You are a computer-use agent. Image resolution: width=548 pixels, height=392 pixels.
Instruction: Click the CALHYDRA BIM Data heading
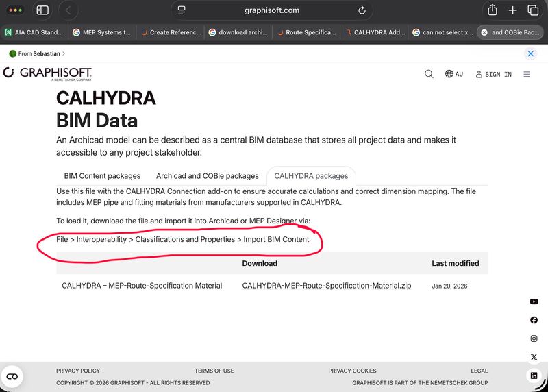click(x=106, y=109)
